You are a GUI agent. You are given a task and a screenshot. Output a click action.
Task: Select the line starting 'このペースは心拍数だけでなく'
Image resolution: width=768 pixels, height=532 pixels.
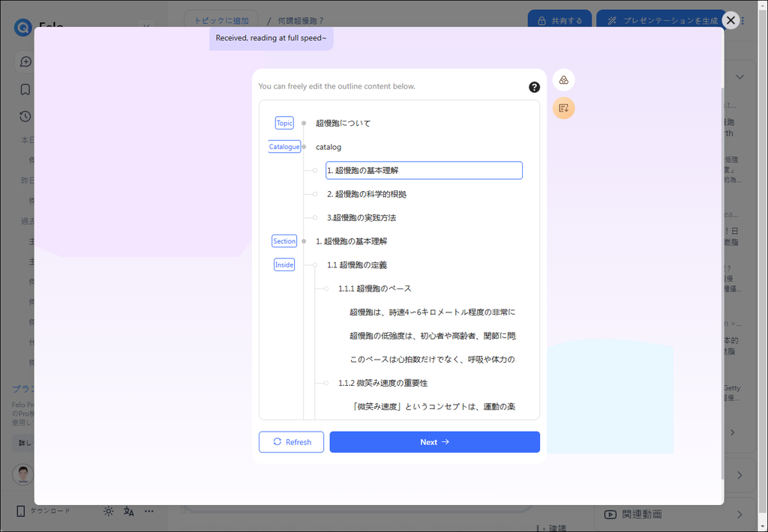tap(432, 360)
